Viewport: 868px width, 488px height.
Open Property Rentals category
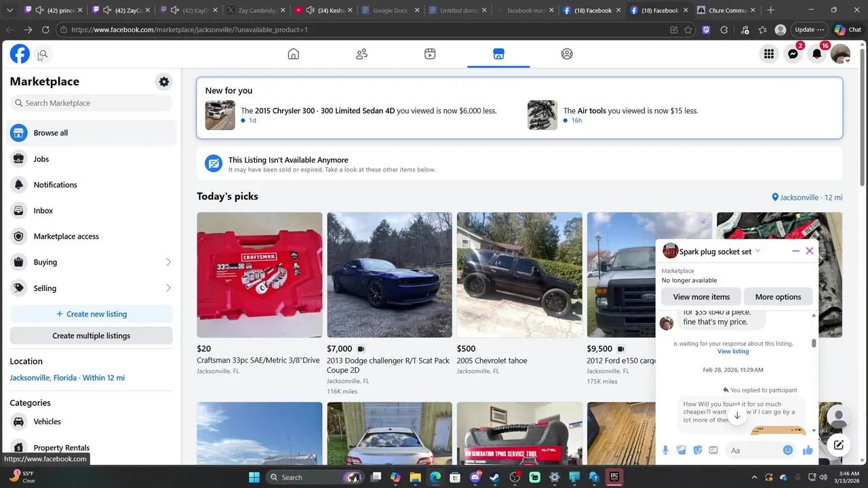click(x=92, y=447)
